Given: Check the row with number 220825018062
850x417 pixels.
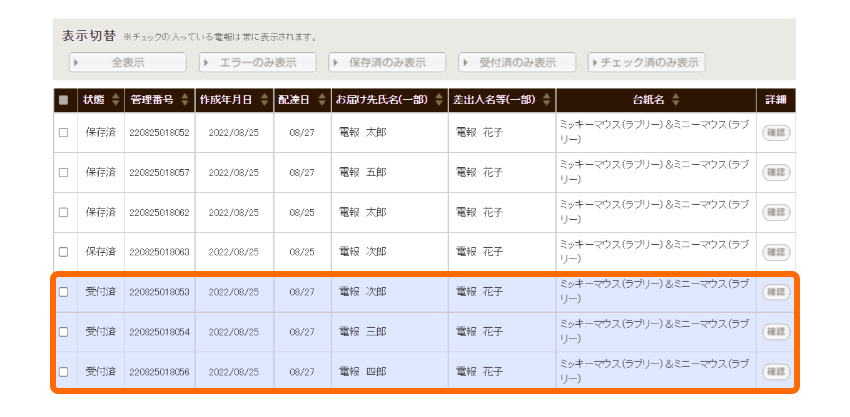Looking at the screenshot, I should tap(63, 212).
